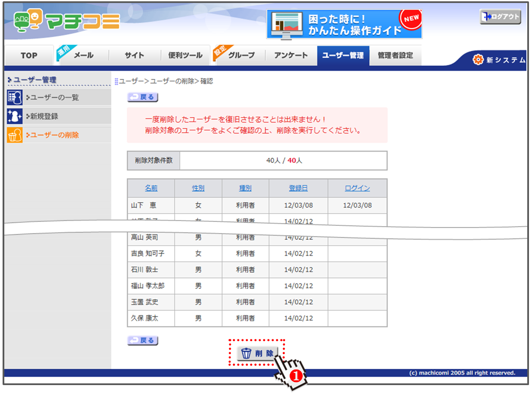Sort the table by ログイン column
Viewport: 532px width, 395px height.
click(357, 188)
